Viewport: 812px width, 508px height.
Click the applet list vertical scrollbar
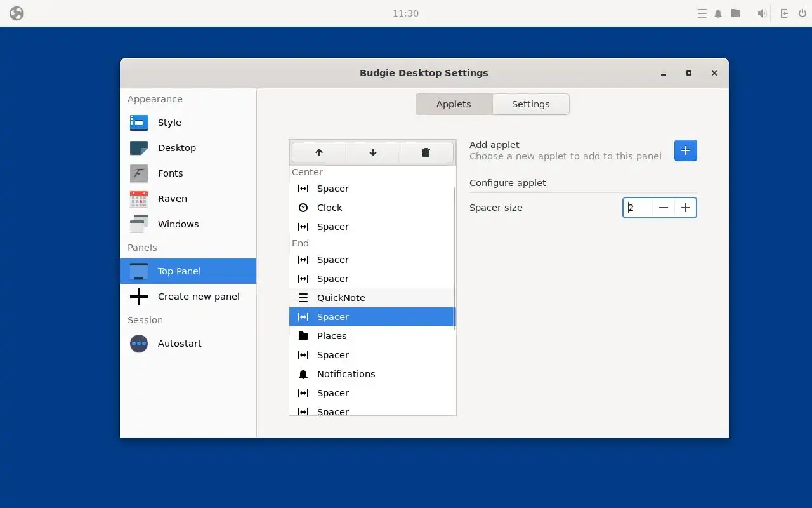pos(455,258)
